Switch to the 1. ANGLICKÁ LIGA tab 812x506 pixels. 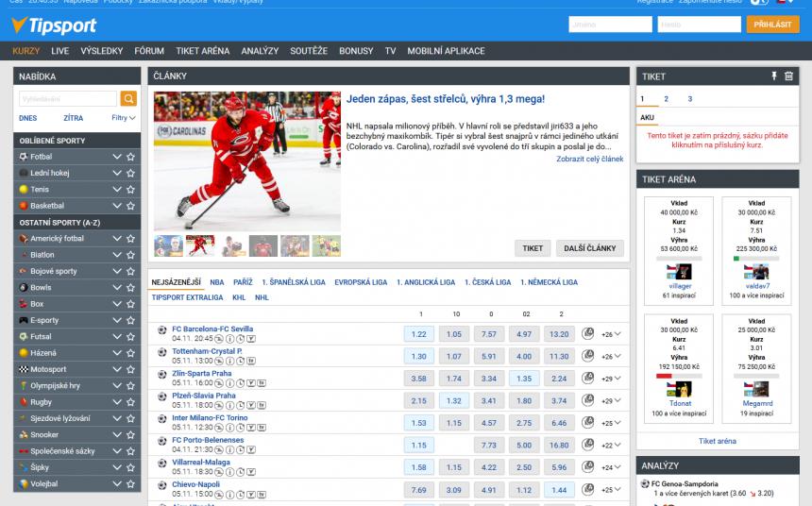[426, 282]
